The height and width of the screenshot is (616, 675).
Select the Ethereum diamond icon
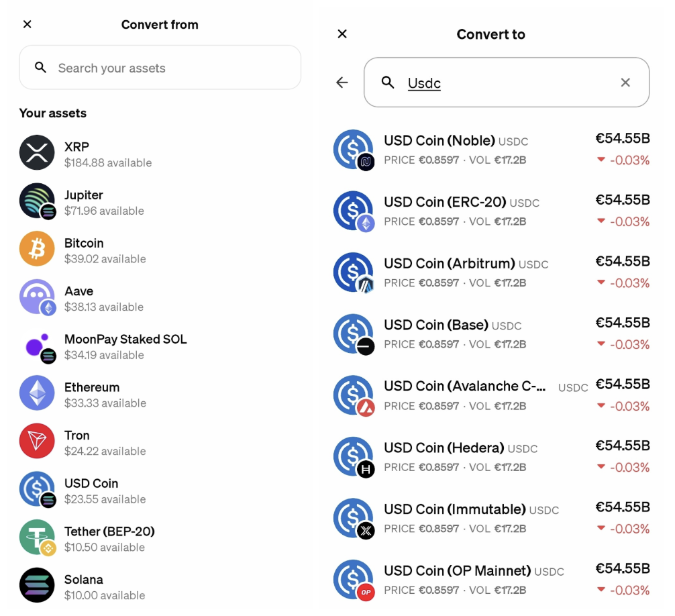37,393
